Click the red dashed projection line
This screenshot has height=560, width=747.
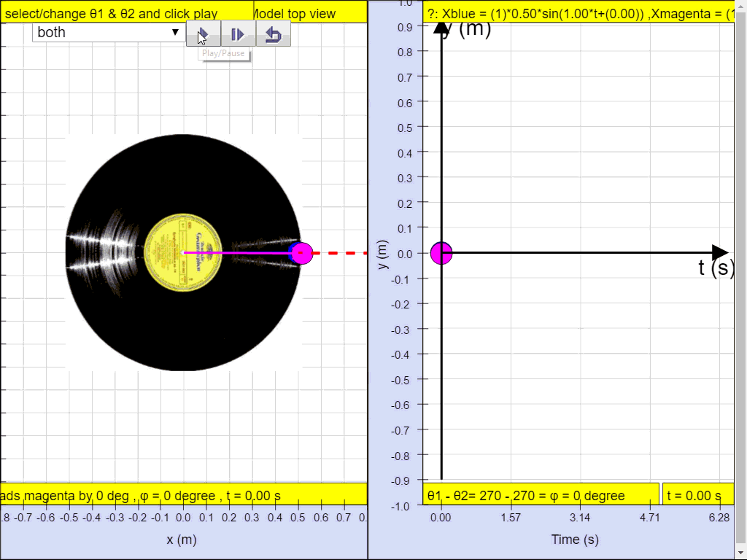click(x=340, y=253)
